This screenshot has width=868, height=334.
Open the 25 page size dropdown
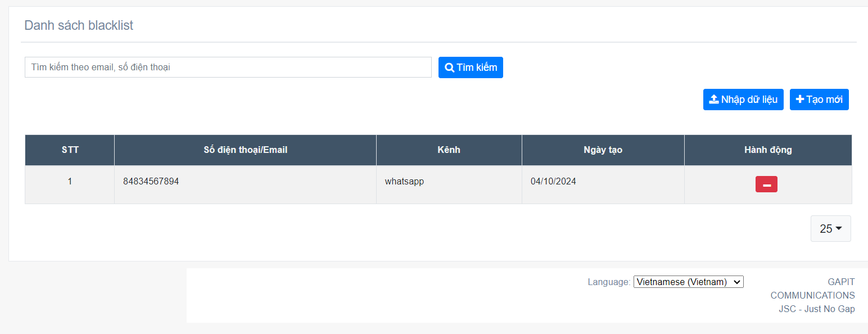click(x=831, y=229)
